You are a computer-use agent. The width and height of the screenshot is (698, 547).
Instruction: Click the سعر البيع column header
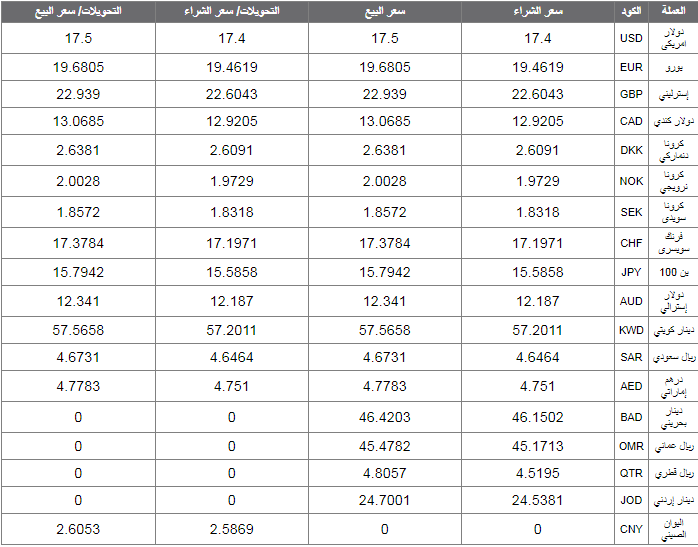coord(385,11)
